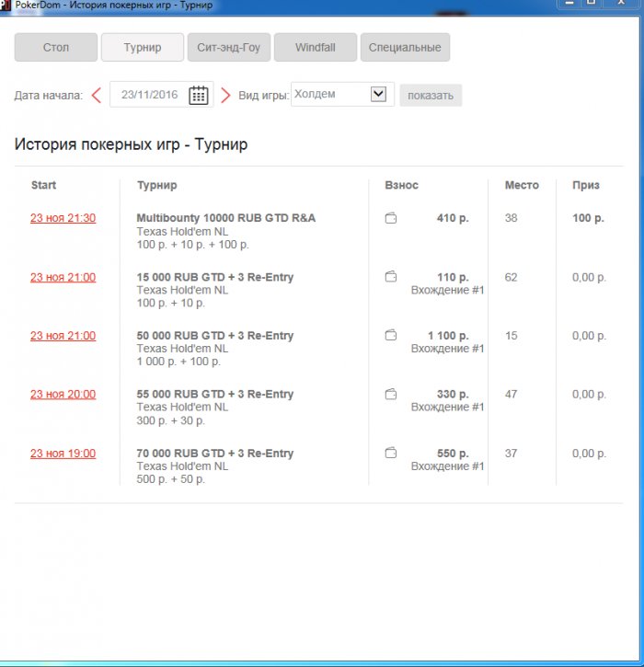Select 50 000 RUB GTD + 3 Re-Entry title
The width and height of the screenshot is (644, 667).
214,335
